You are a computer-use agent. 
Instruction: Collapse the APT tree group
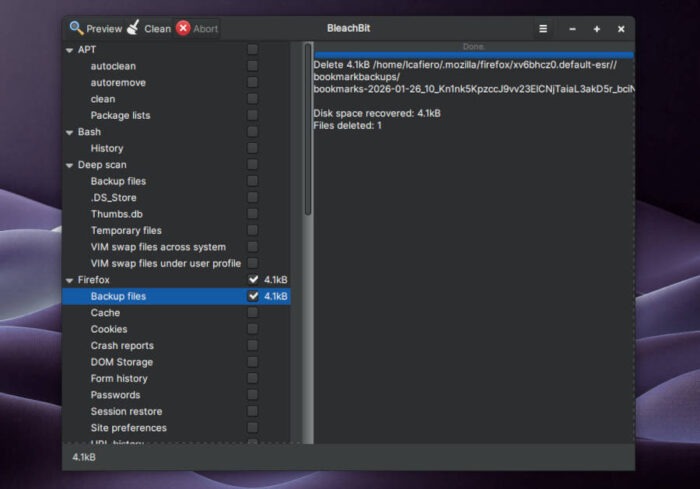coord(69,50)
